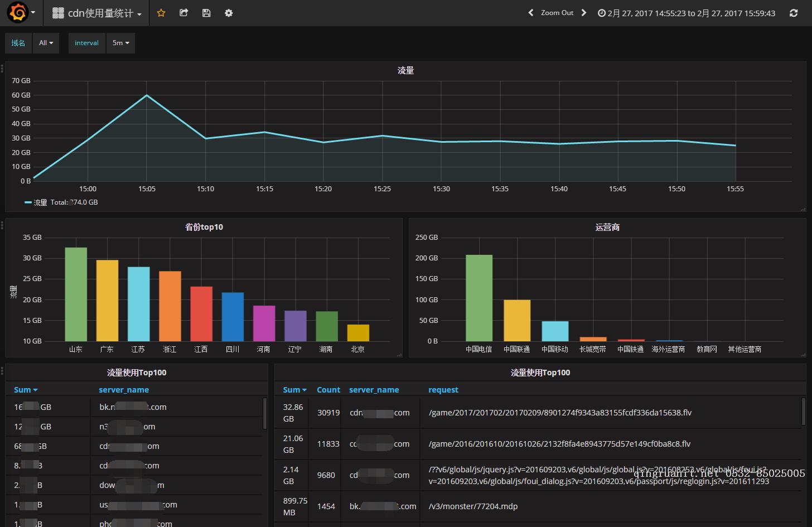The image size is (812, 527).
Task: Click the 2.14 GB Sum cell
Action: tap(293, 475)
